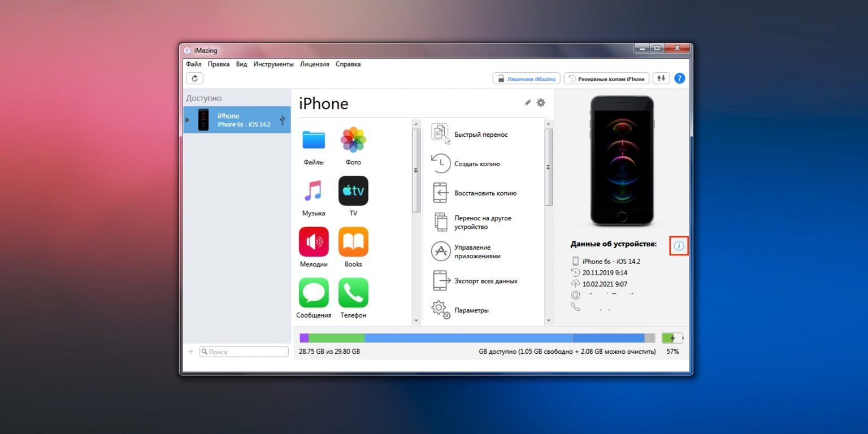Click the 10.02.2021 9:07 date entry
Screen dimensions: 868x434
(x=605, y=284)
